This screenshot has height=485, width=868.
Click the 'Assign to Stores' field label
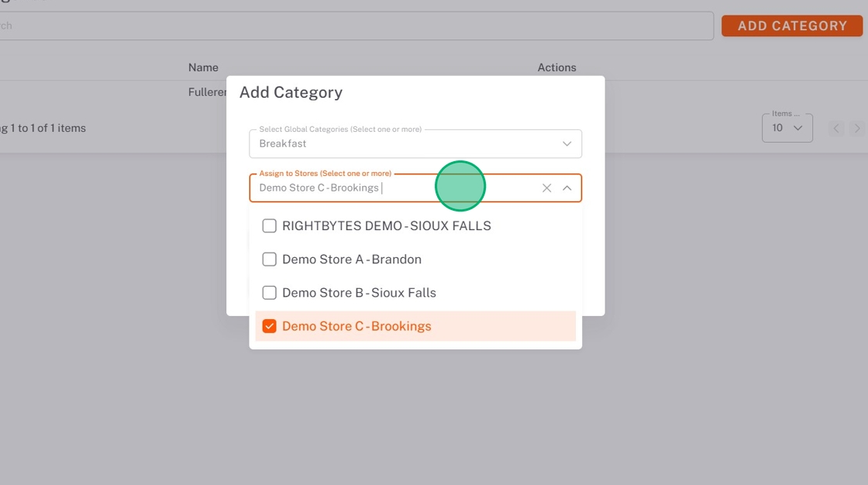coord(325,174)
